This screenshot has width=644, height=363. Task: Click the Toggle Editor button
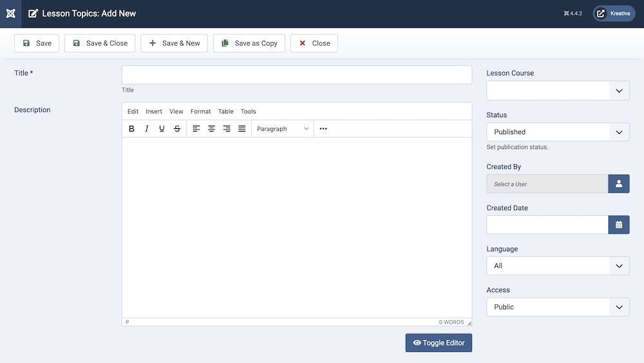439,343
